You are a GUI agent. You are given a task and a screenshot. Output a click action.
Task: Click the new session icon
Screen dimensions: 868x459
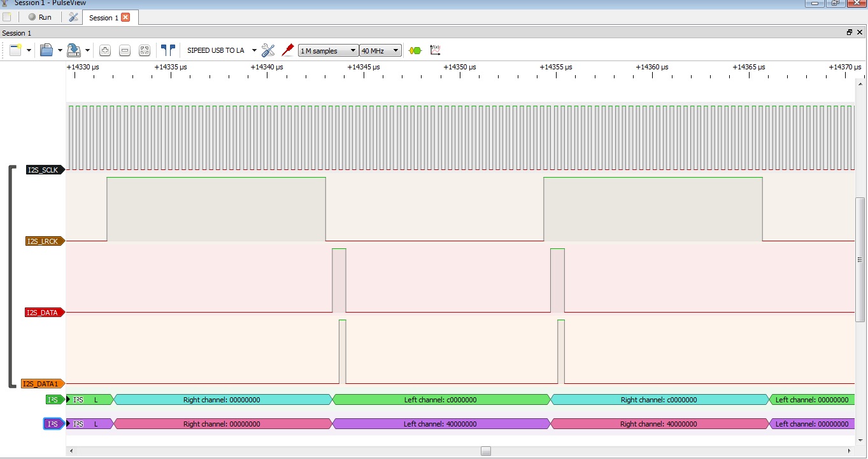pyautogui.click(x=15, y=50)
